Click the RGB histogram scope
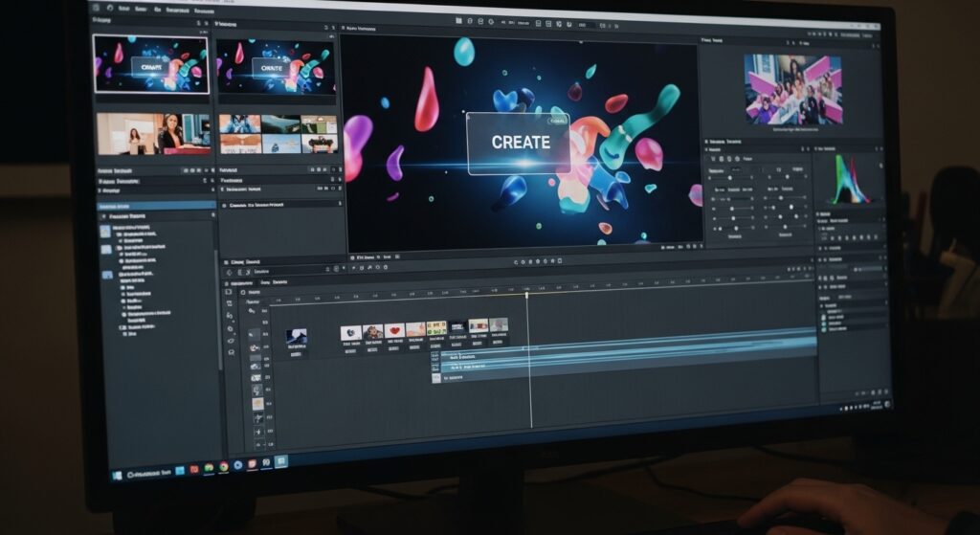980x535 pixels. (x=848, y=179)
